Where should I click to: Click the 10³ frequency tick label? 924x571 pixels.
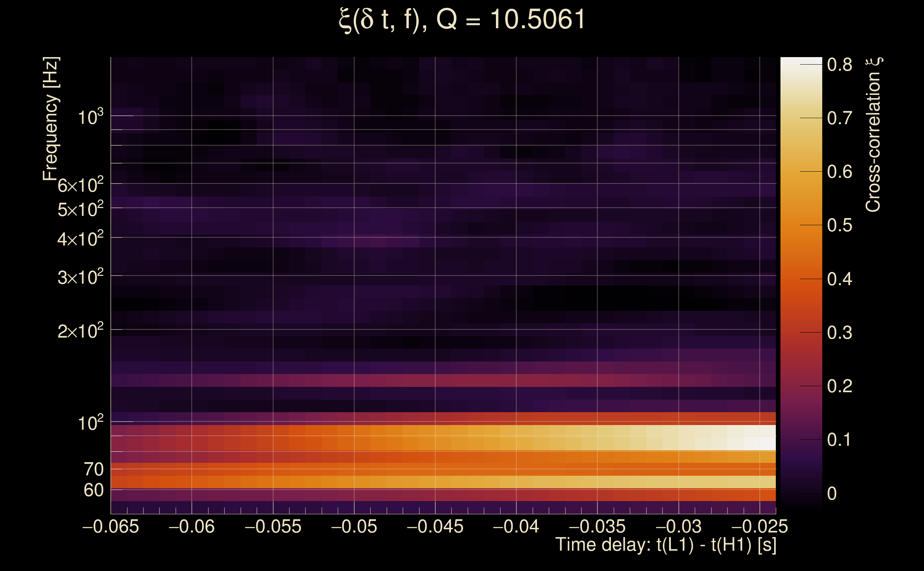coord(90,117)
